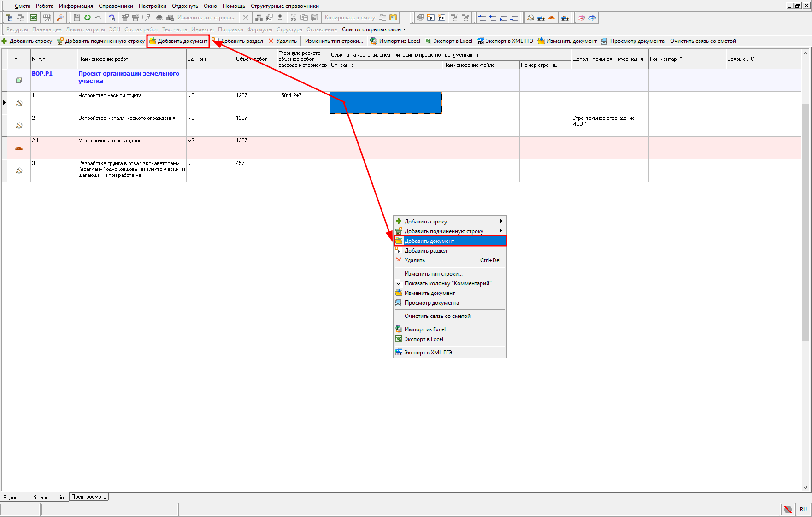Choose 'Изменить документ' in the context menu
The image size is (812, 517).
coord(450,293)
